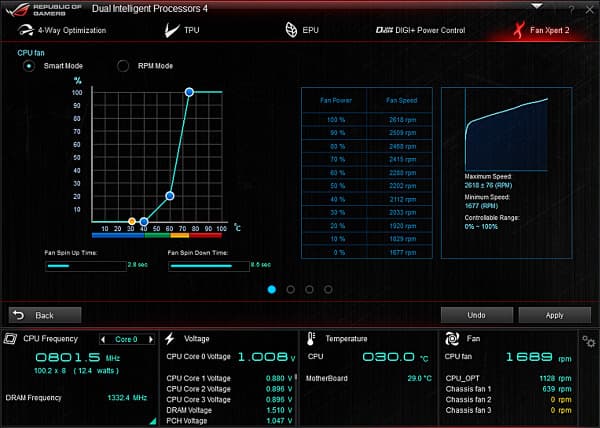This screenshot has width=600, height=428.
Task: Open the top dropdown arrow near title bar
Action: tap(537, 6)
